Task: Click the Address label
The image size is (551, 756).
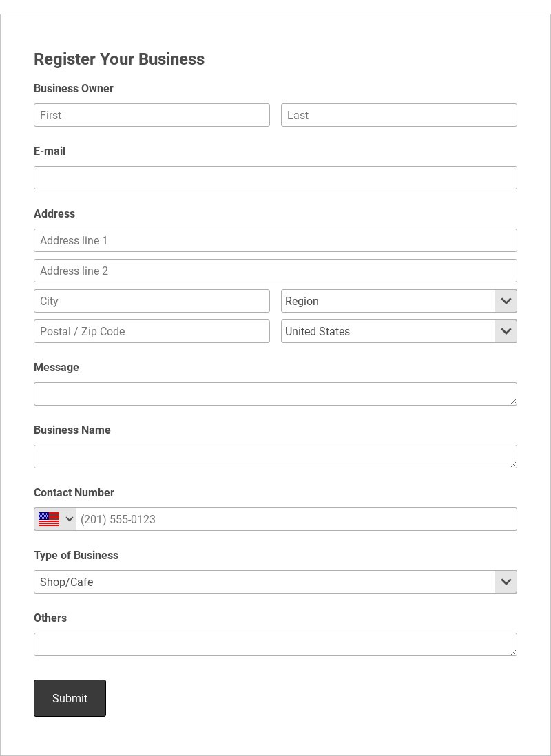Action: click(x=54, y=214)
